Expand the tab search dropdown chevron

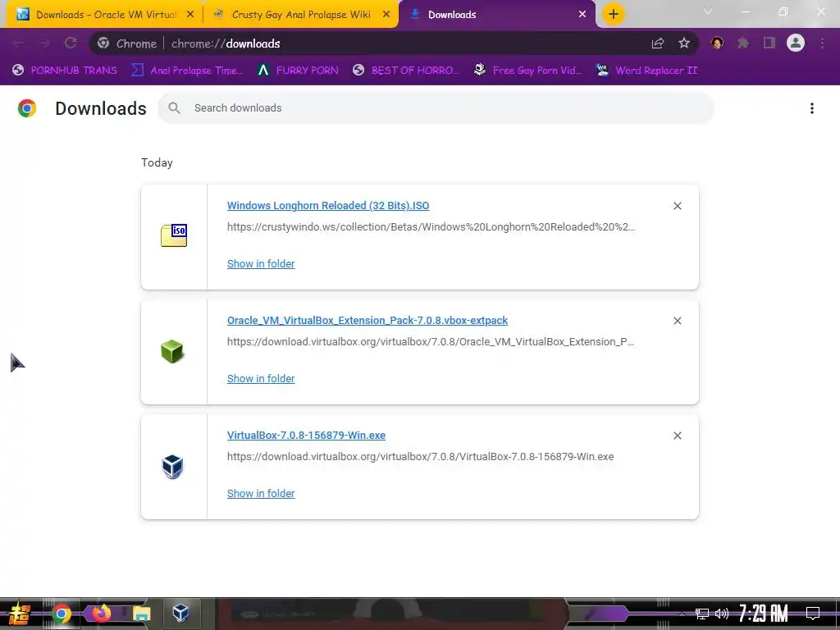point(708,11)
